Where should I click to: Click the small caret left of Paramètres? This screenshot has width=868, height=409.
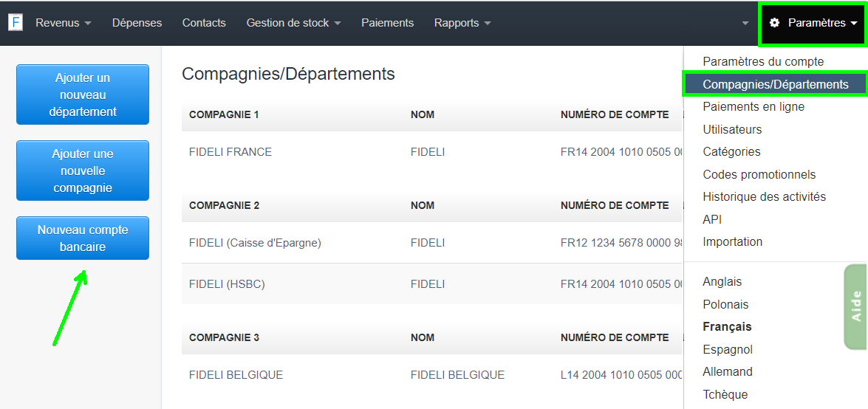(745, 24)
